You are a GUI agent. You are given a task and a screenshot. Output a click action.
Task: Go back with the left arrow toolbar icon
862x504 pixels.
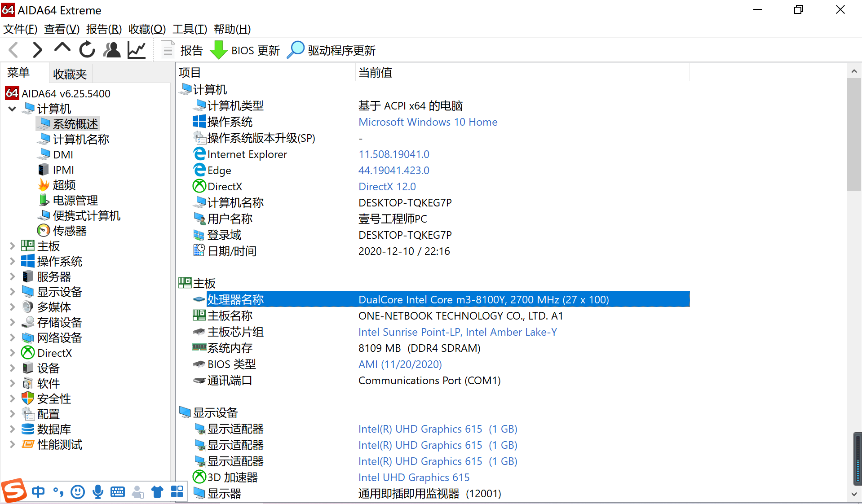13,50
